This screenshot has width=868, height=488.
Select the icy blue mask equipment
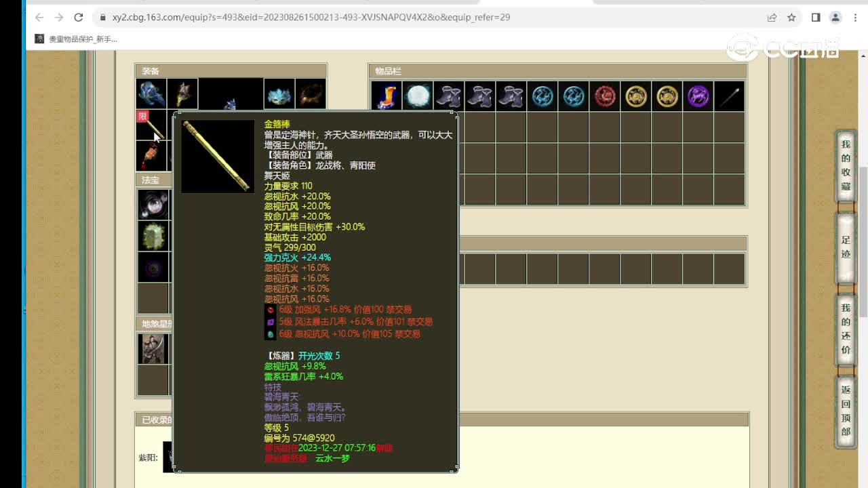click(279, 94)
